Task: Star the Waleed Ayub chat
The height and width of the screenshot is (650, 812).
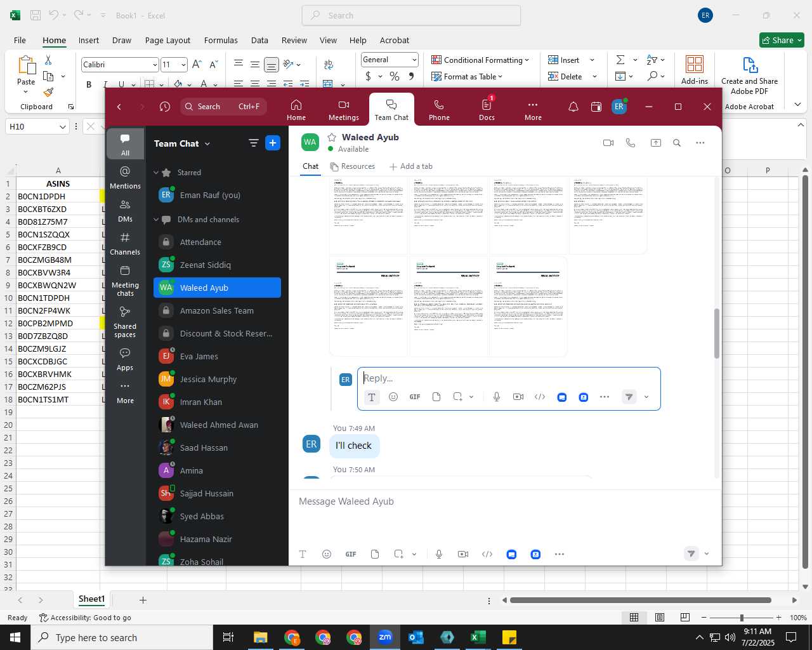Action: (332, 137)
